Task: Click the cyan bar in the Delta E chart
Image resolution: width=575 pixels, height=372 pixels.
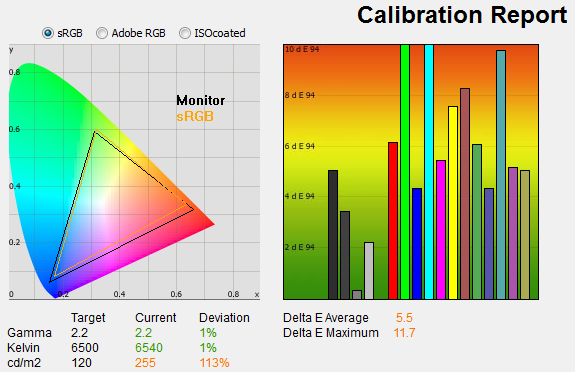Action: (429, 172)
